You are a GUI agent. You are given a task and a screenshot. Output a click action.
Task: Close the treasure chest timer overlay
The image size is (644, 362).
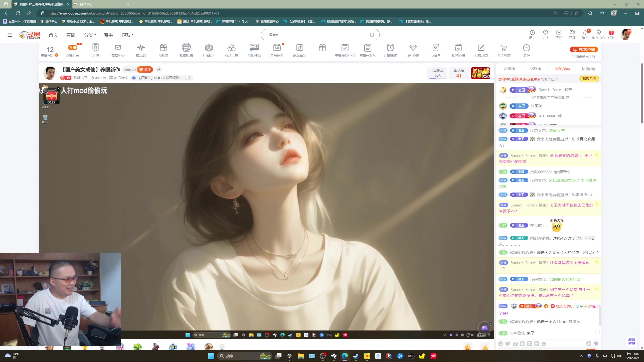click(x=58, y=89)
